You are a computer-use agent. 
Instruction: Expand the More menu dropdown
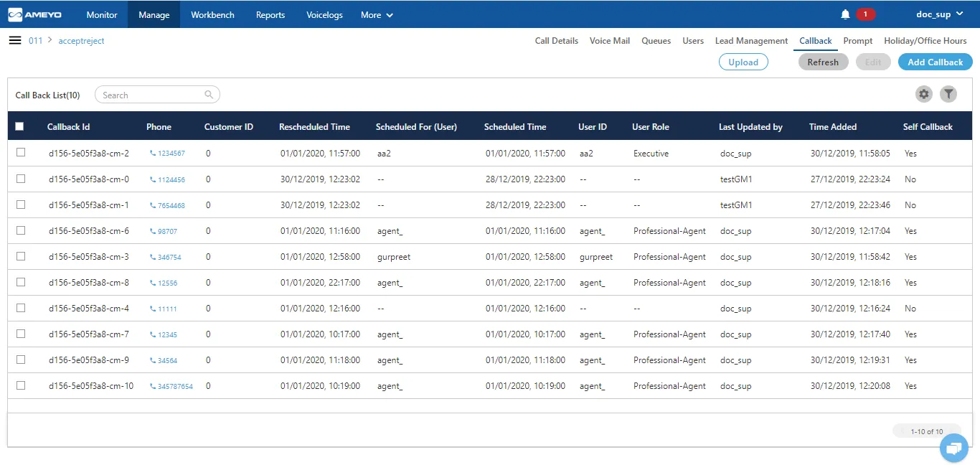click(377, 14)
